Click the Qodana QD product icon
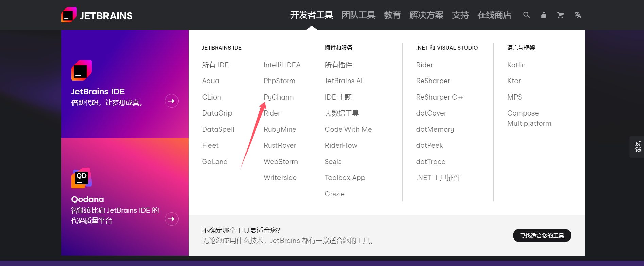Image resolution: width=644 pixels, height=266 pixels. pos(82,178)
